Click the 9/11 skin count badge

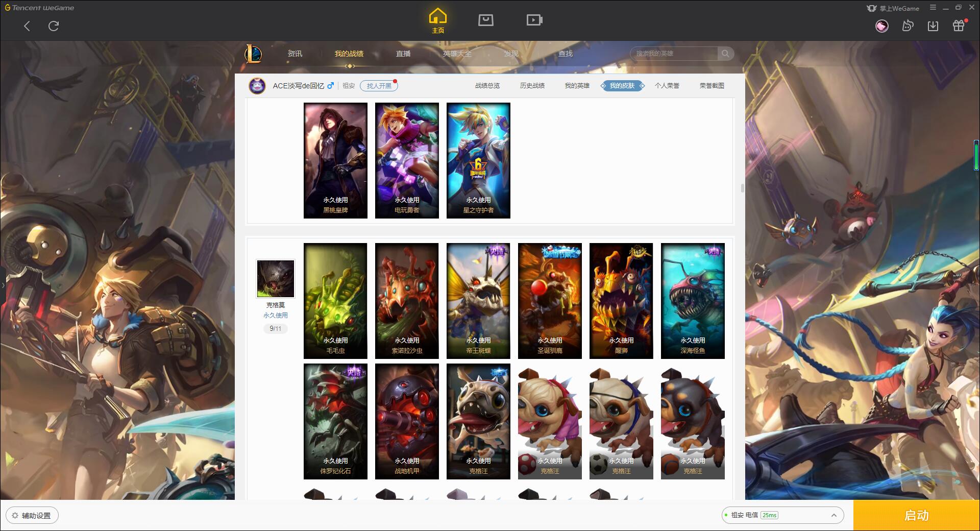276,328
